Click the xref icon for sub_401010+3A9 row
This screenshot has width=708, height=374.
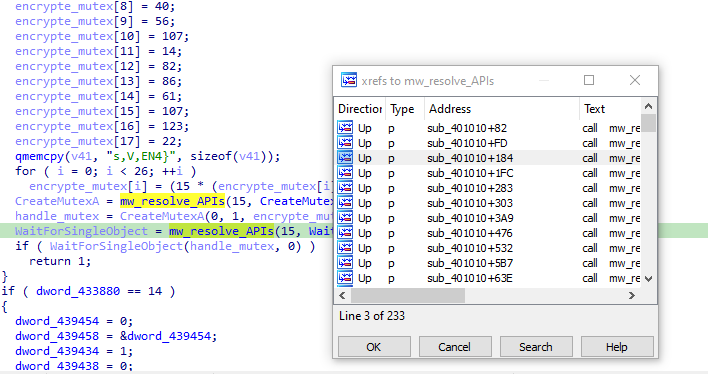coord(345,218)
